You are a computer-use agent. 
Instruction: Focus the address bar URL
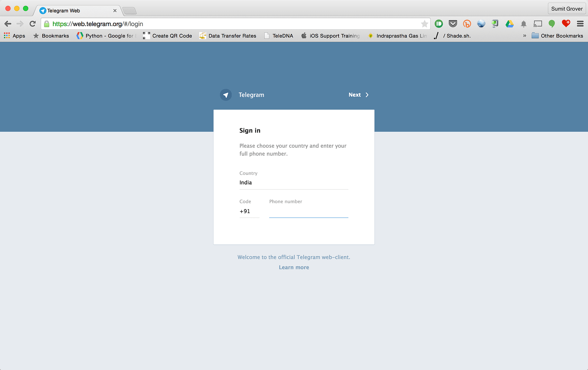pyautogui.click(x=235, y=24)
